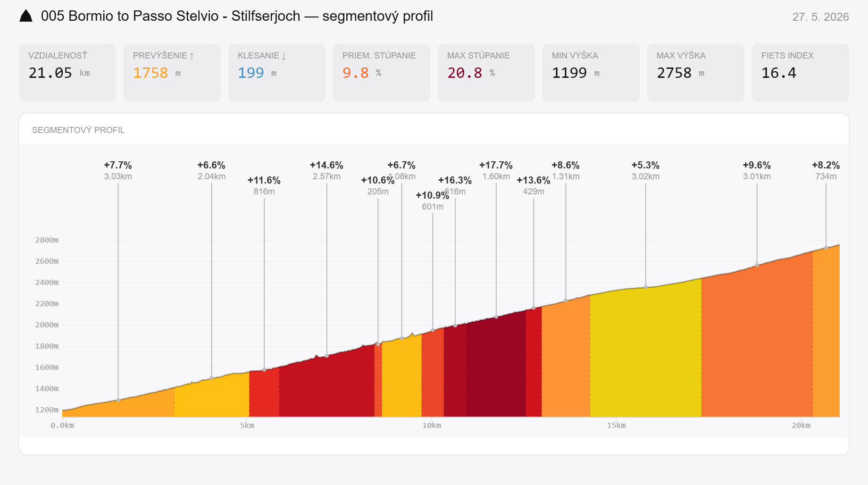Select the +14.6% gradient label
This screenshot has height=485, width=868.
click(x=326, y=165)
